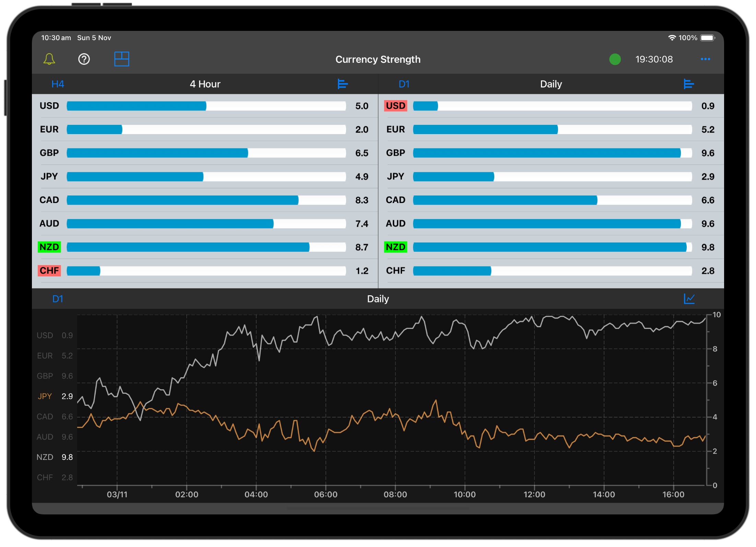Tap the 08:00 time axis label
The width and height of the screenshot is (756, 547).
(x=395, y=494)
